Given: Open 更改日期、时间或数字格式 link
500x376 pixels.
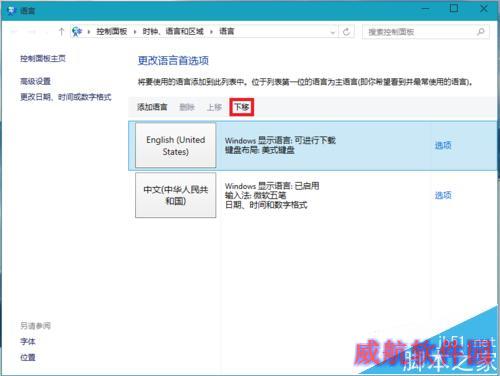Looking at the screenshot, I should [x=66, y=97].
